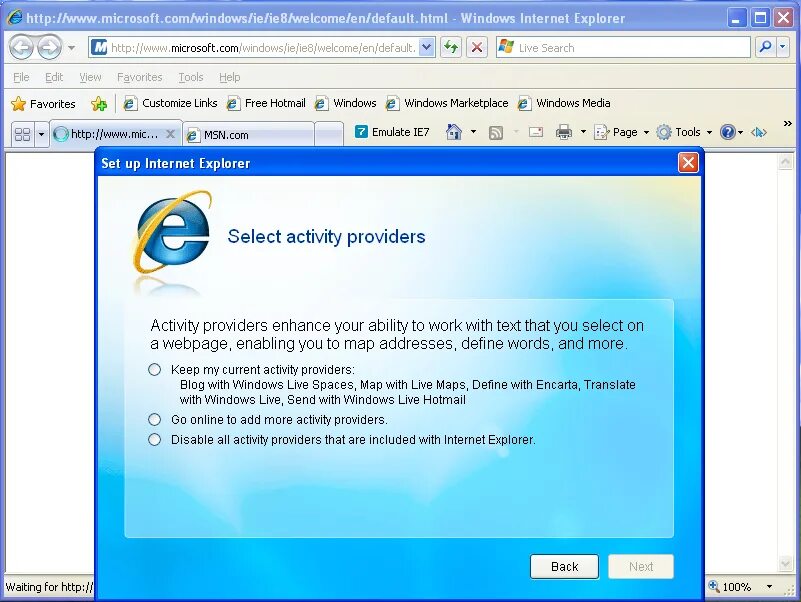Image resolution: width=801 pixels, height=602 pixels.
Task: Open the Print dropdown arrow
Action: 583,132
